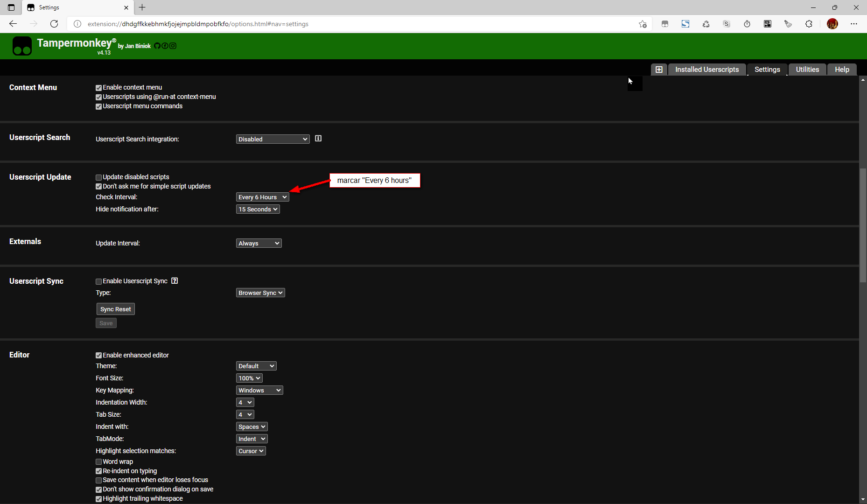Reload the current page
867x504 pixels.
click(54, 24)
